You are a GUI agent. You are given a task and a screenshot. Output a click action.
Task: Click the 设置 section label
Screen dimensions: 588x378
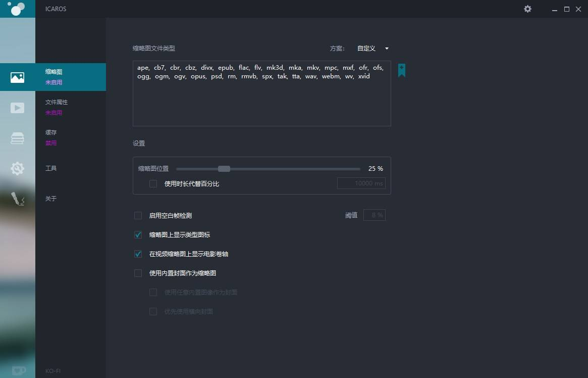click(139, 144)
